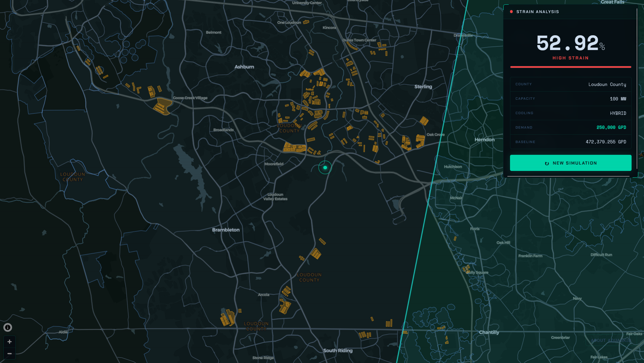Image resolution: width=644 pixels, height=363 pixels.
Task: Click the One Loudoun map label
Action: tap(289, 23)
